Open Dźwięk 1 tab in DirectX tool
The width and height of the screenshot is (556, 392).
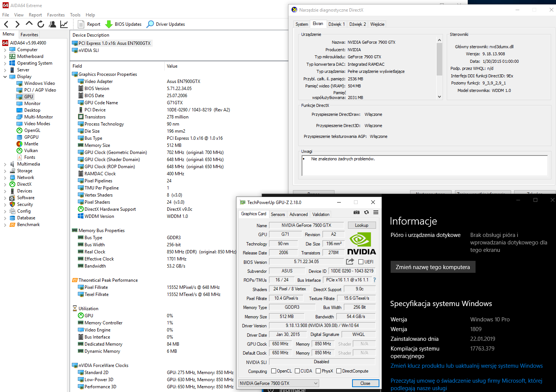coord(337,24)
